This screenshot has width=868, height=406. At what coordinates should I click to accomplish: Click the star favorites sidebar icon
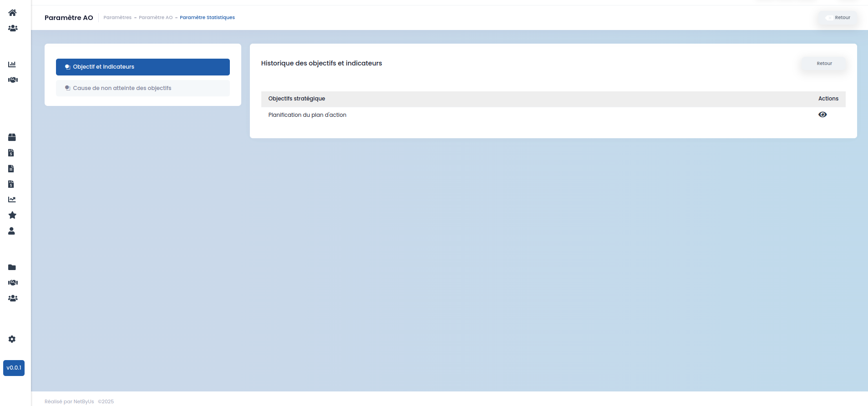coord(12,215)
